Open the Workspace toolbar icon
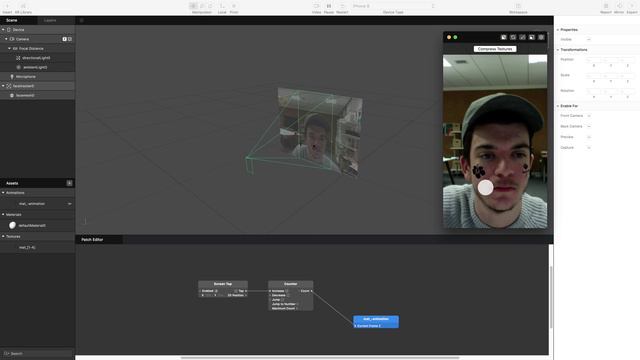 (518, 6)
